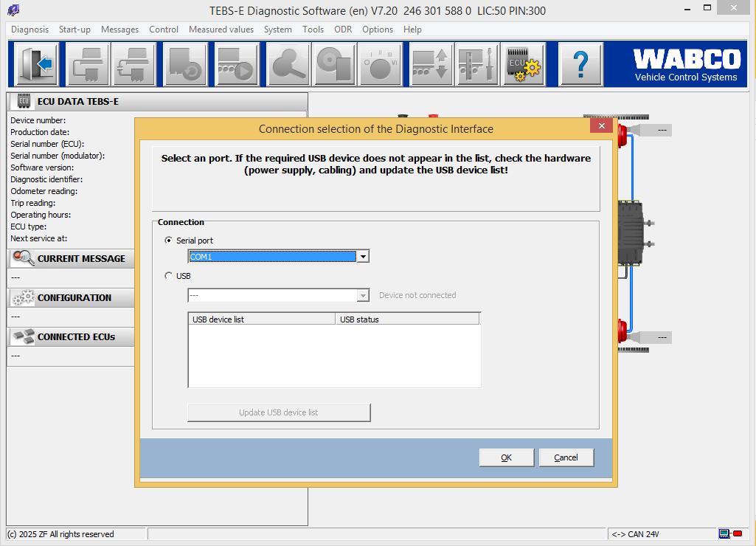
Task: Click the USB status column header
Action: (x=407, y=319)
